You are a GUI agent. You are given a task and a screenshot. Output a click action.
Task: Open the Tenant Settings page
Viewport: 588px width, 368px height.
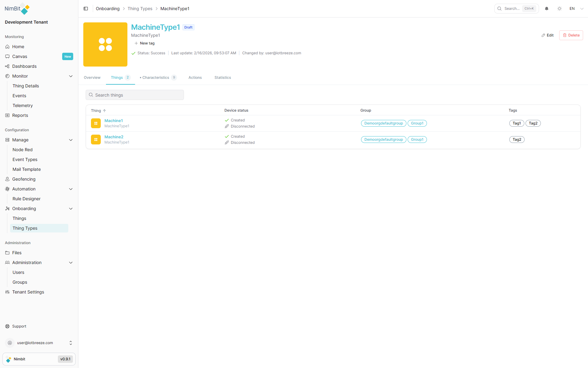click(x=28, y=292)
